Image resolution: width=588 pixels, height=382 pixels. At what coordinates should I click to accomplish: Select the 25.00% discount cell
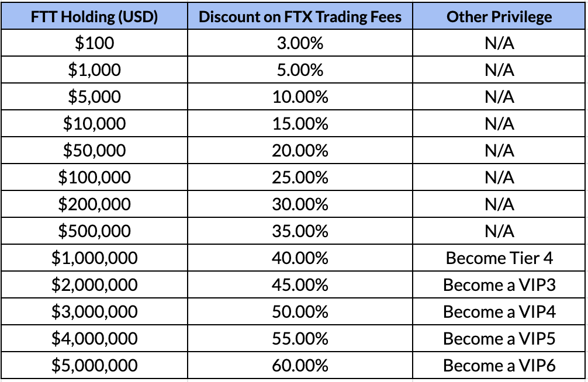tap(300, 178)
